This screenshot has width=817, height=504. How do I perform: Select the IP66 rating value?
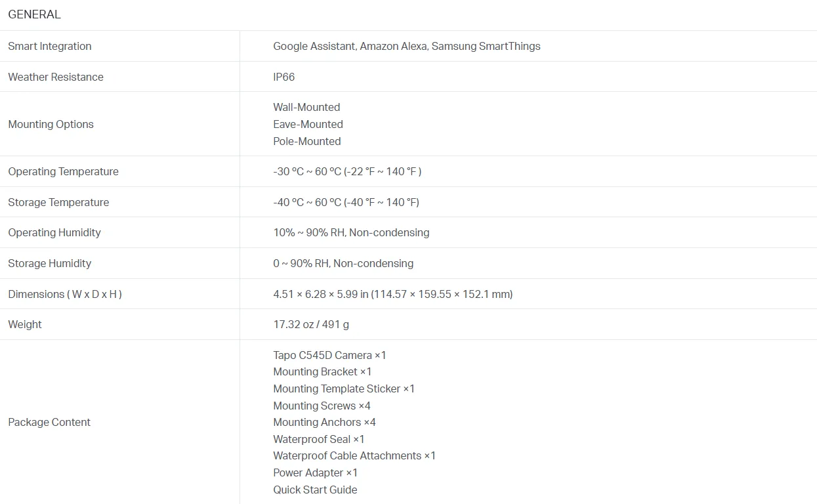point(284,77)
